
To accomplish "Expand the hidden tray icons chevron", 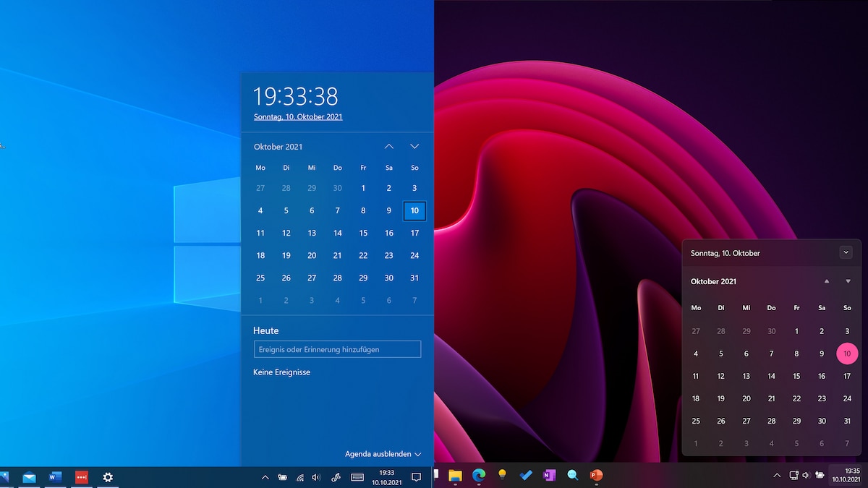I will tap(265, 477).
